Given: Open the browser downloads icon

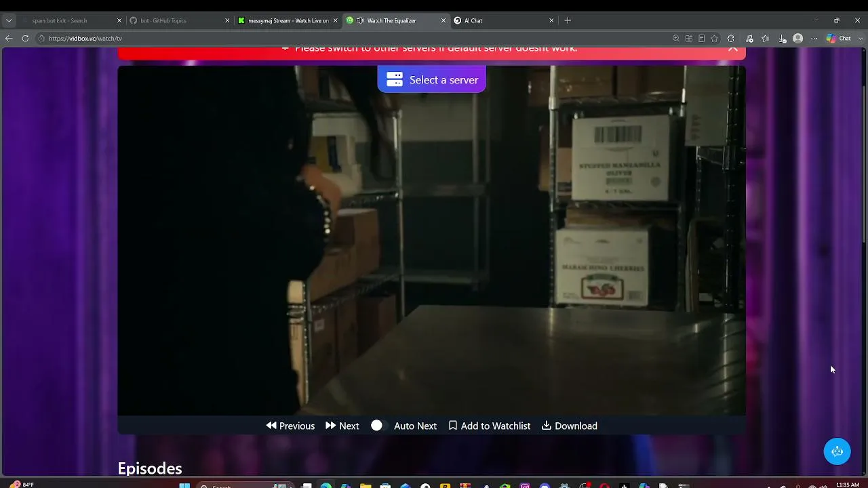Looking at the screenshot, I should 782,39.
